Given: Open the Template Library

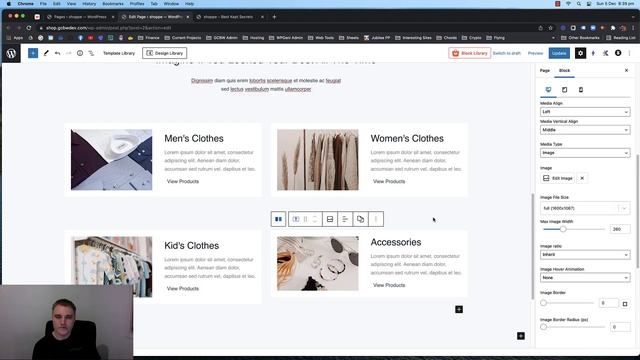Looking at the screenshot, I should point(119,53).
